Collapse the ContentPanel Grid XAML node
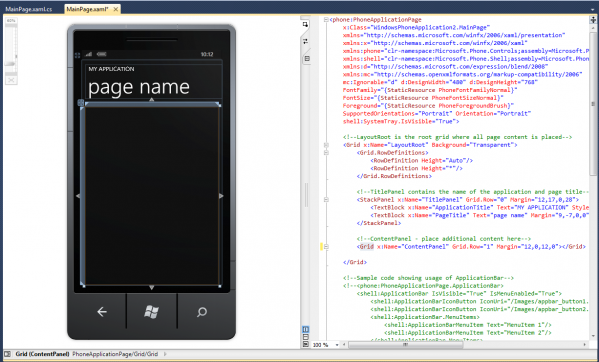Screen dimensions: 599x362 click(x=326, y=247)
